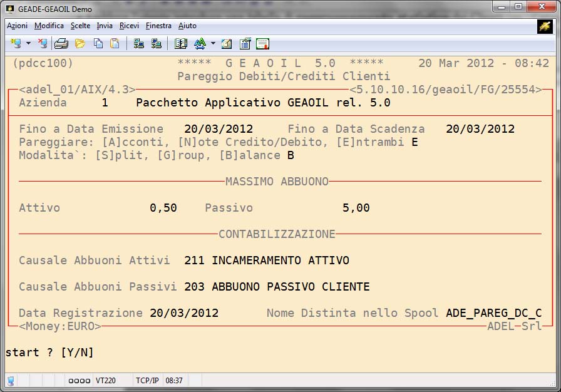Viewport: 561px width, 392px height.
Task: Click the Data Registrazione field value 20/03/2012
Action: click(x=184, y=313)
